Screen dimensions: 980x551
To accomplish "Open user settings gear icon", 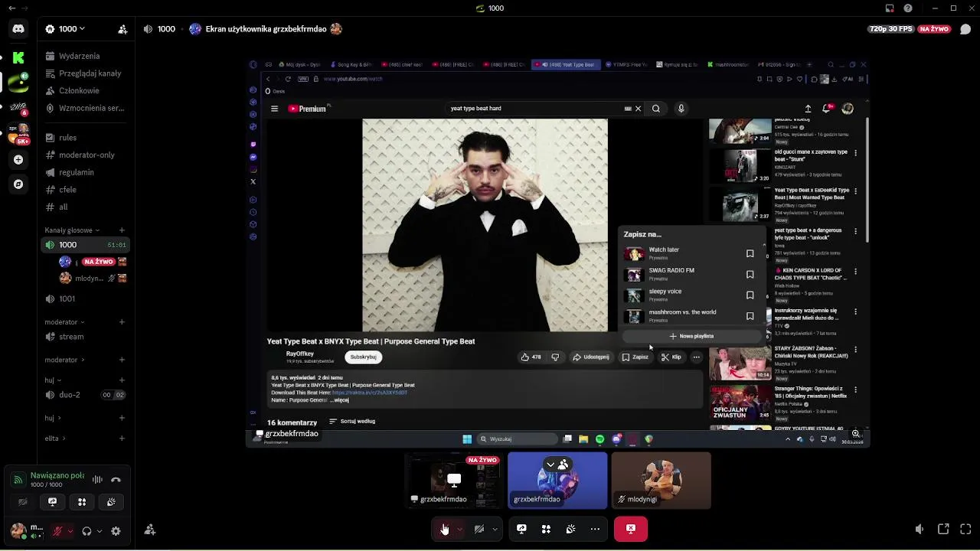I will click(116, 531).
